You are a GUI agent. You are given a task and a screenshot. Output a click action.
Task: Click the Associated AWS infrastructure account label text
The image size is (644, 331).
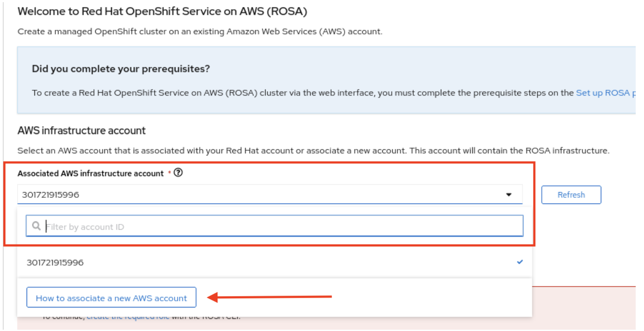click(90, 173)
